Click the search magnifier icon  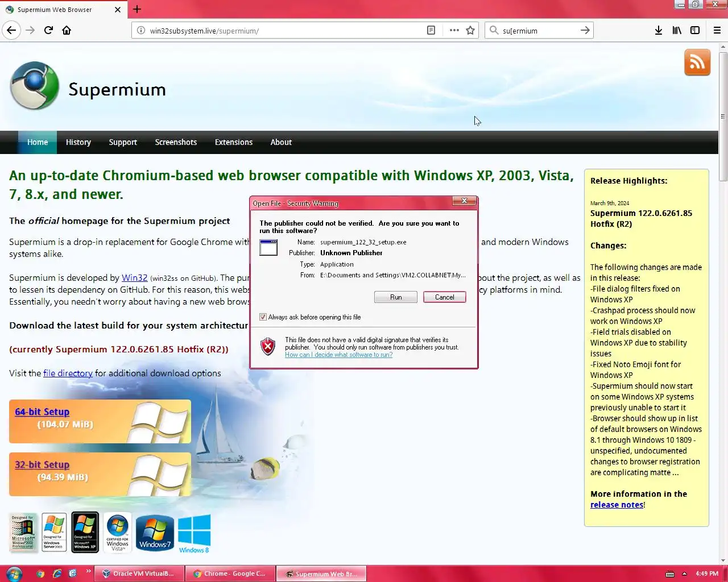coord(494,31)
